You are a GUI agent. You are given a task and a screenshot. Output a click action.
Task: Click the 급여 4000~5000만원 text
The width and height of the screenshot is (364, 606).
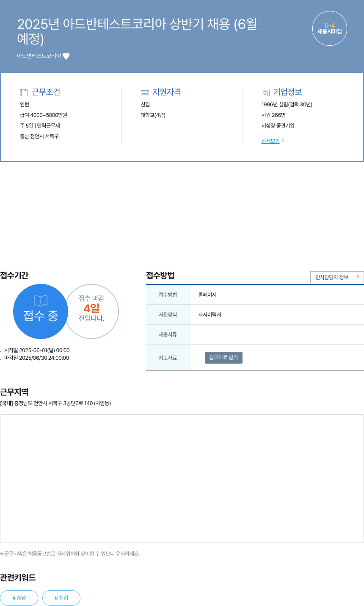[44, 115]
